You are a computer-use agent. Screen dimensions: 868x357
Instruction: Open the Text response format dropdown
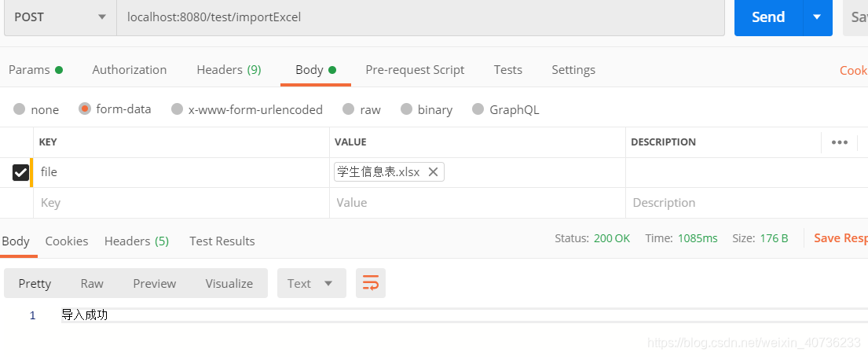[311, 283]
